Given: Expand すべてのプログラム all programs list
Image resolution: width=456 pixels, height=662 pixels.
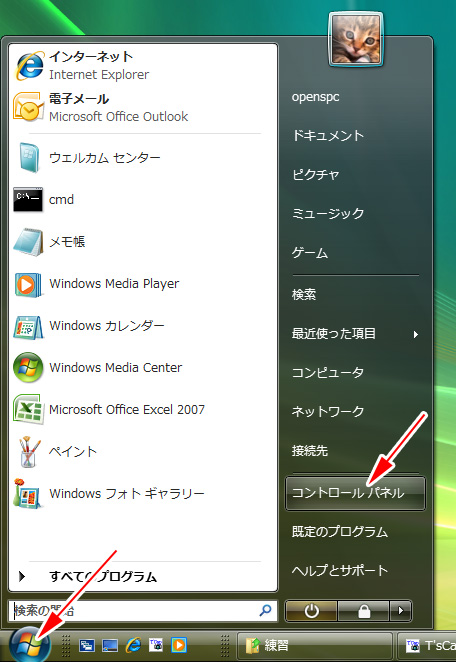Looking at the screenshot, I should tap(143, 576).
